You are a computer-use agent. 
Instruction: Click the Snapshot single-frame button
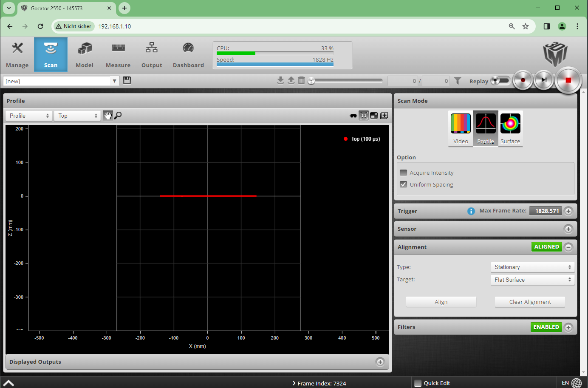(x=544, y=80)
